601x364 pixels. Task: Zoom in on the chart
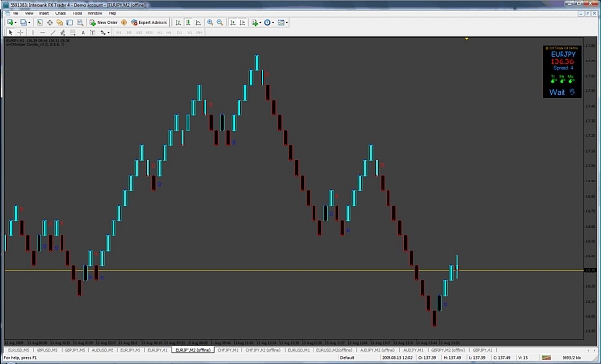pos(210,23)
